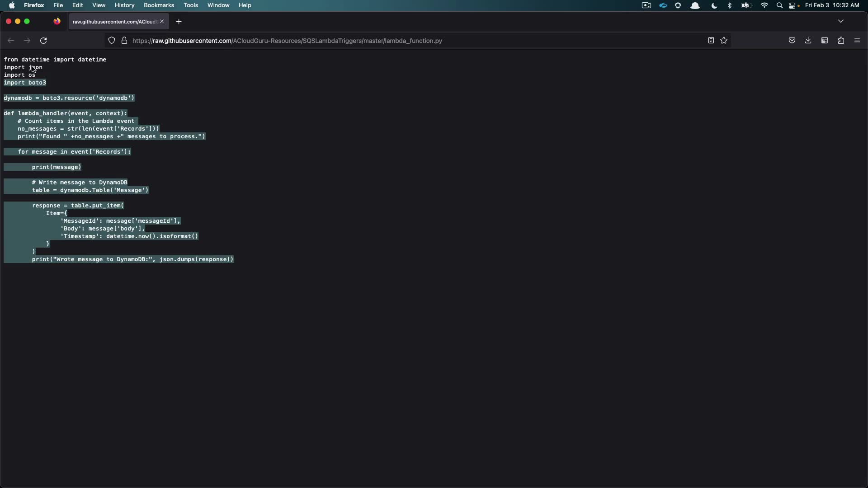The width and height of the screenshot is (868, 488).
Task: Open the Extensions puzzle piece icon
Action: pos(841,41)
